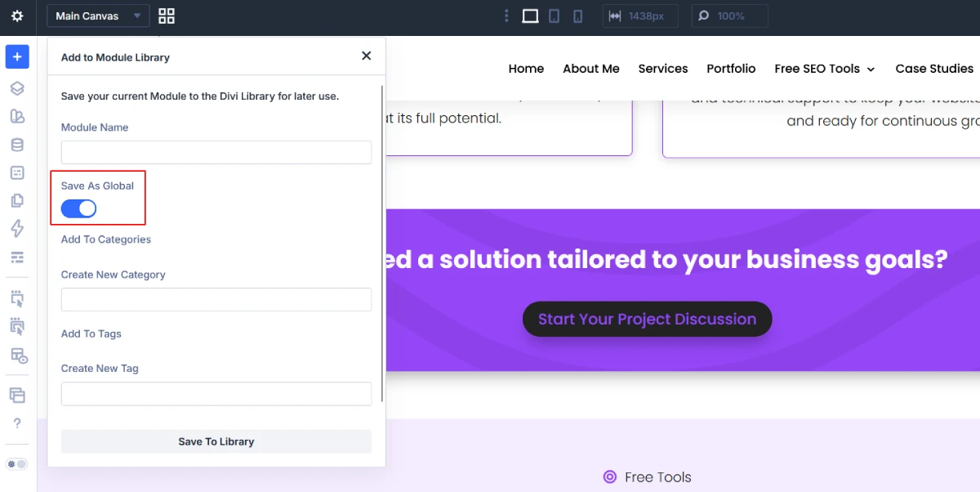Open the Services menu item
This screenshot has height=492, width=980.
pyautogui.click(x=663, y=69)
